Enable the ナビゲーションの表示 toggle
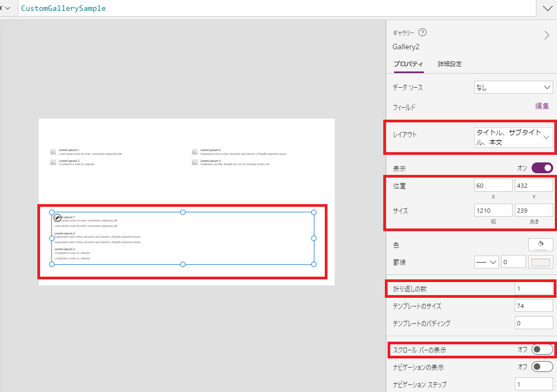Viewport: 557px width, 392px height. click(542, 367)
